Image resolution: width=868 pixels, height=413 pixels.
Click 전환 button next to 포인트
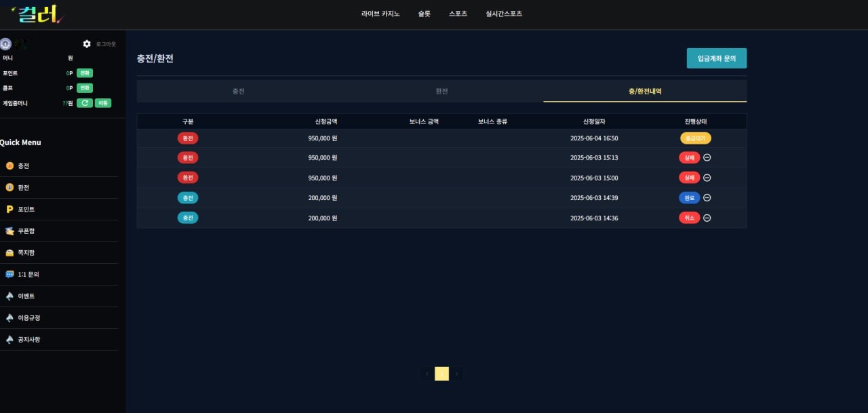click(x=84, y=73)
